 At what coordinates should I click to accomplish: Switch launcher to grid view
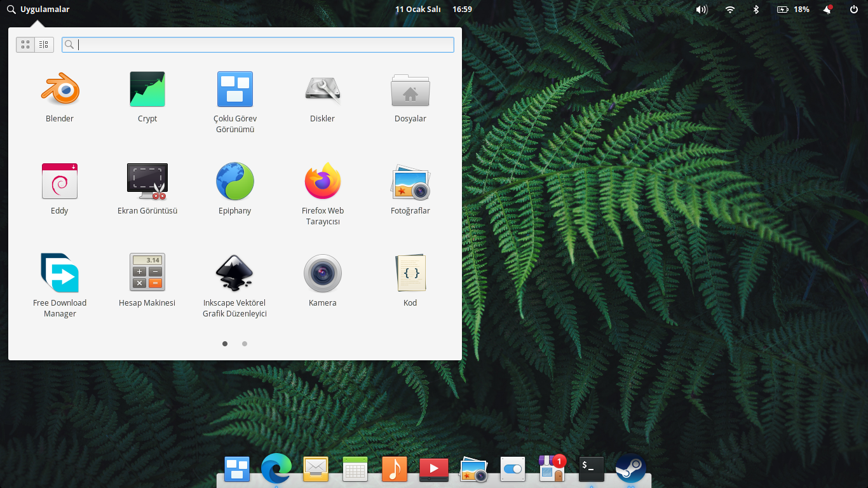(x=25, y=44)
